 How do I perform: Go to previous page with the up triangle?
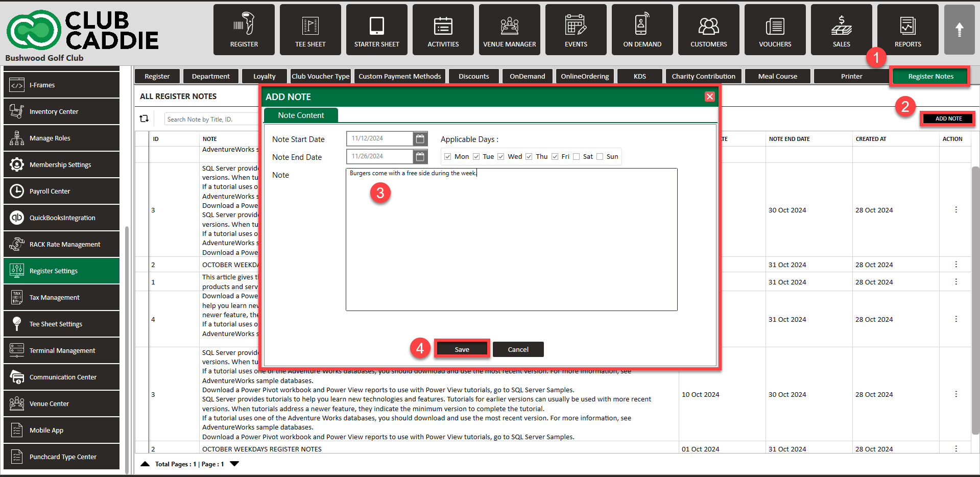click(145, 464)
